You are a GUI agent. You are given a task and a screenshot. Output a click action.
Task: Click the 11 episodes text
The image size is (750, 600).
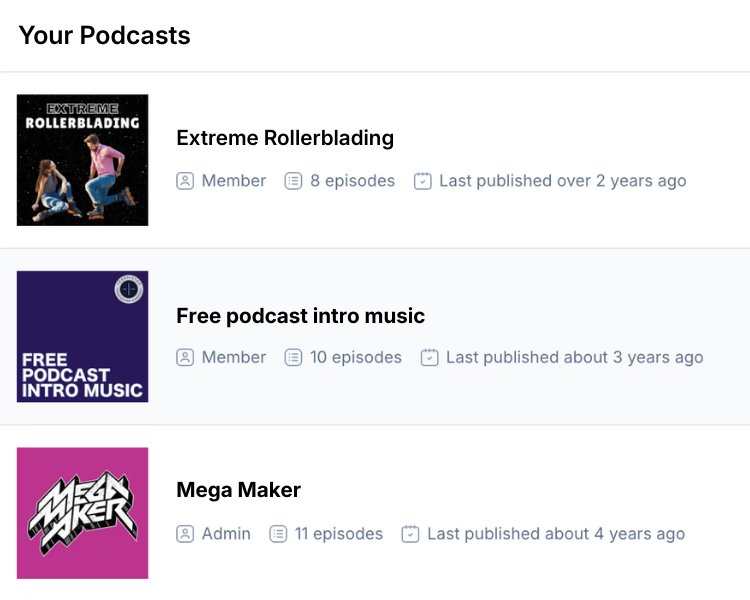[x=339, y=534]
